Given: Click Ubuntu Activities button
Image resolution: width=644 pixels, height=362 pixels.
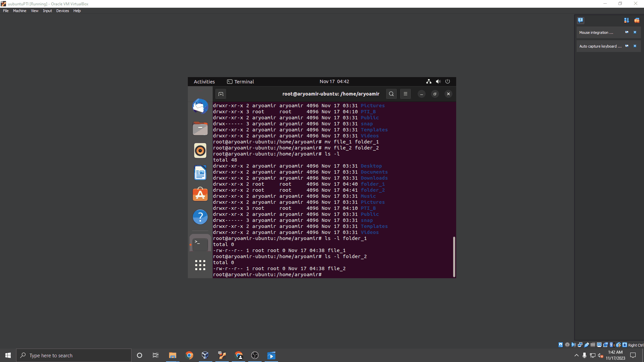Looking at the screenshot, I should coord(204,81).
